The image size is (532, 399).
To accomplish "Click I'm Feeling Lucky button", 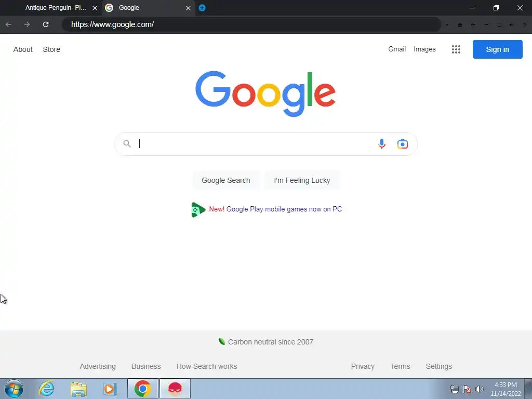I will pyautogui.click(x=302, y=180).
